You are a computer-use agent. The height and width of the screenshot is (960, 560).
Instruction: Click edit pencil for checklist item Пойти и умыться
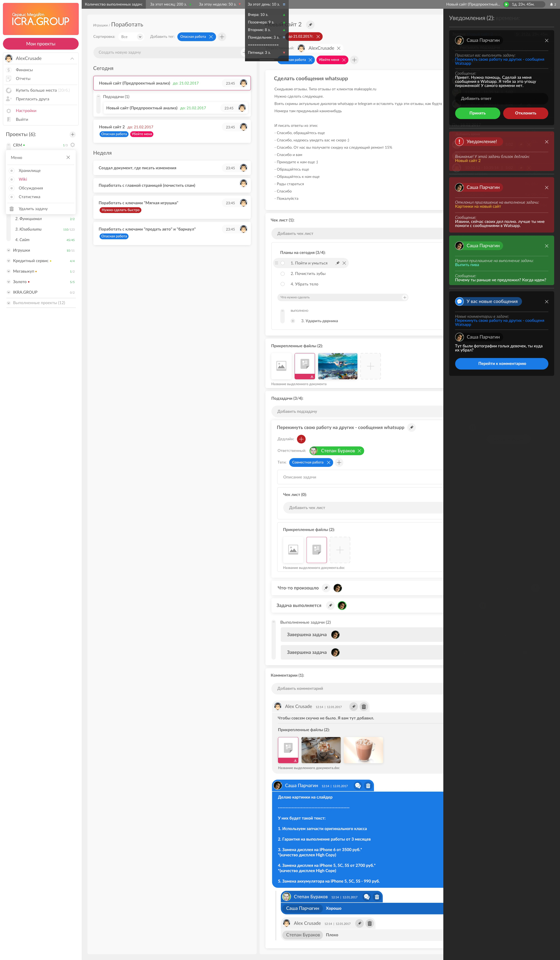click(x=337, y=263)
